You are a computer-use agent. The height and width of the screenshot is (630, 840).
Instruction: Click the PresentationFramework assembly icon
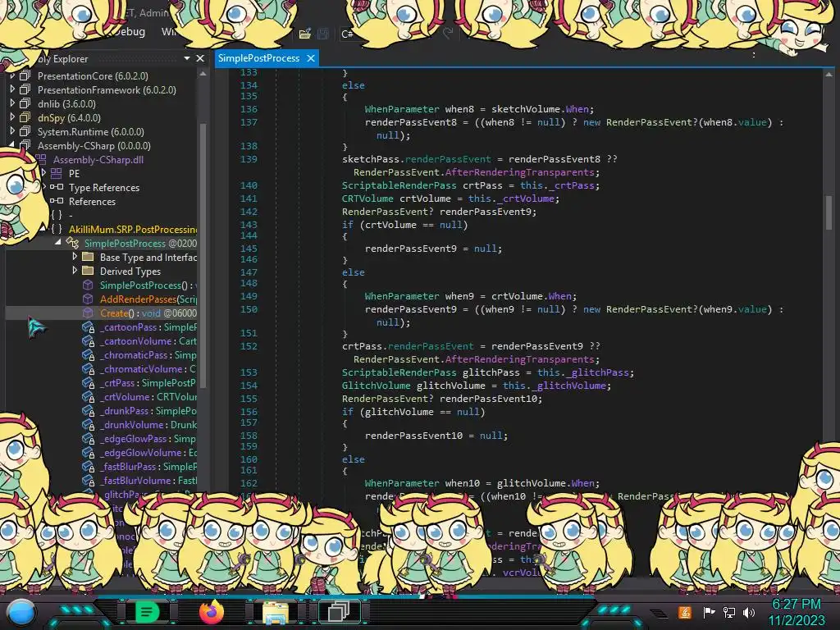pos(25,89)
